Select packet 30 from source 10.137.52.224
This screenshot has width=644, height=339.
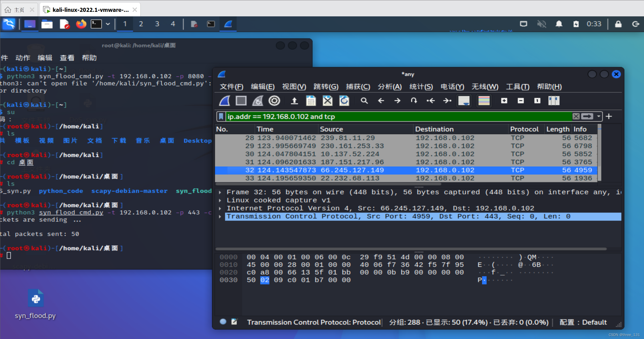click(352, 154)
